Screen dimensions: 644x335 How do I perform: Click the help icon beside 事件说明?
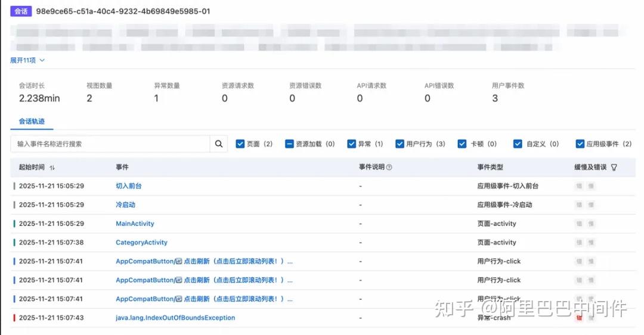[x=389, y=167]
